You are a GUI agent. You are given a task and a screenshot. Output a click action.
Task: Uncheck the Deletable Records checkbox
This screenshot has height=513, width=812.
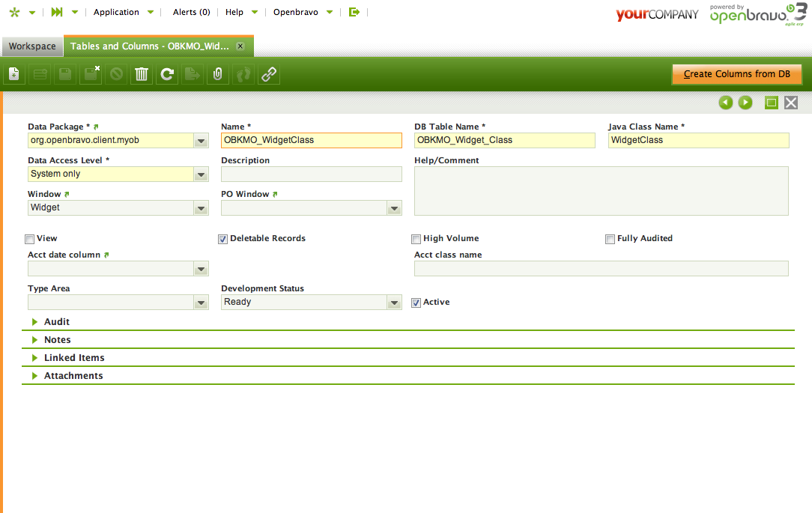tap(222, 239)
